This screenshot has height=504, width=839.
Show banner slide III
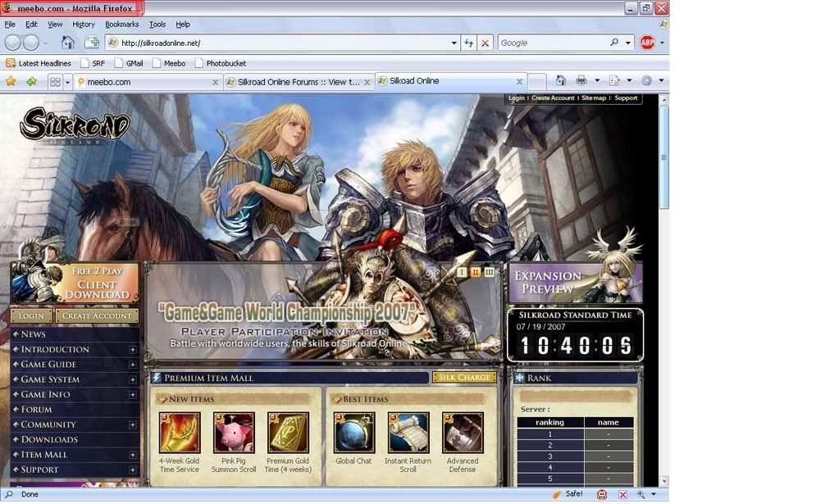click(x=490, y=272)
